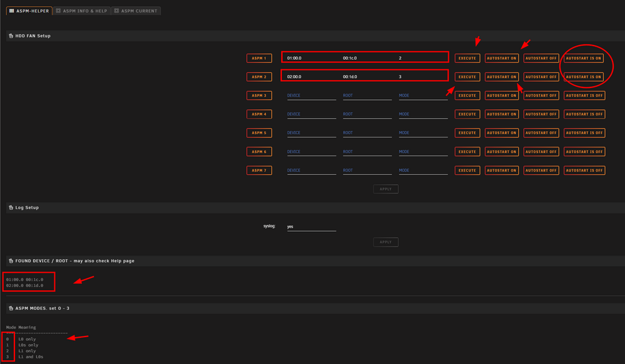Switch to the ASPM-HELPER tab
The image size is (625, 364).
pos(29,11)
